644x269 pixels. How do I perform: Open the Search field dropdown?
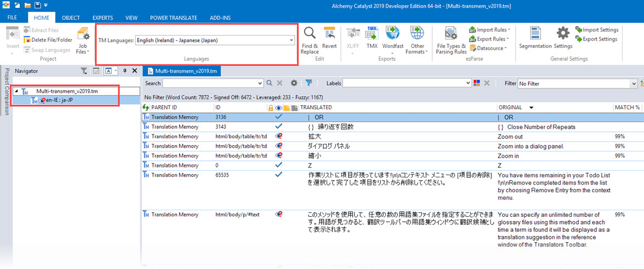tap(260, 83)
